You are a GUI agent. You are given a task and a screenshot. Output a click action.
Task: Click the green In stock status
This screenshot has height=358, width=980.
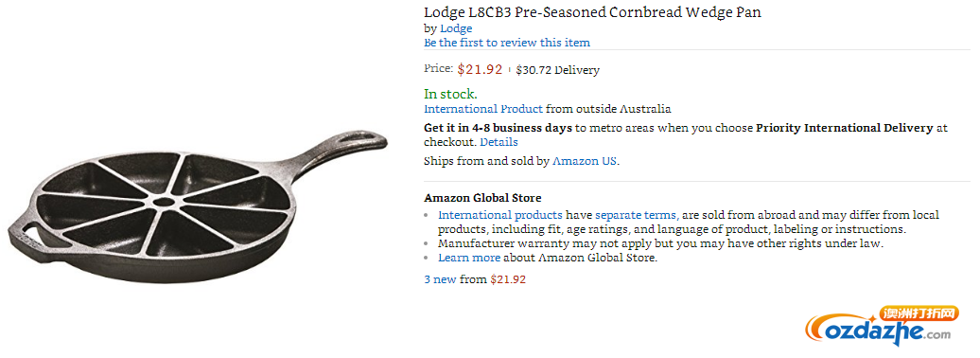[x=450, y=94]
